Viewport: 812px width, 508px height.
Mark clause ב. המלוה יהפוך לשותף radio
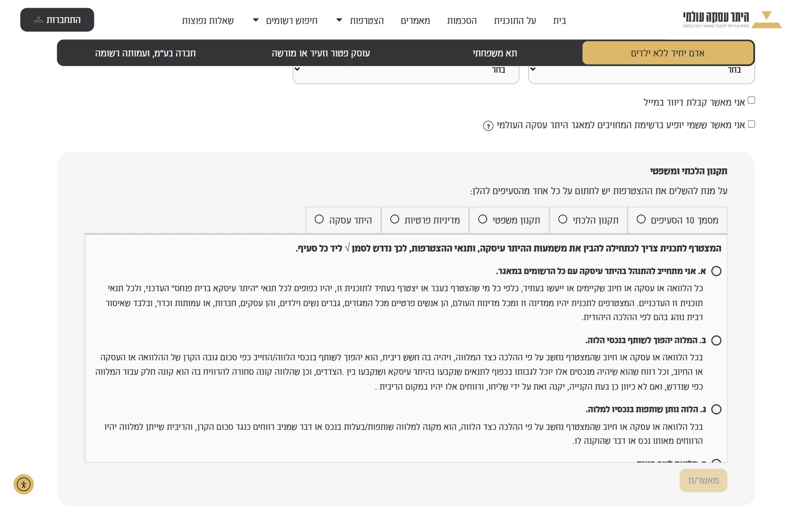click(x=716, y=340)
